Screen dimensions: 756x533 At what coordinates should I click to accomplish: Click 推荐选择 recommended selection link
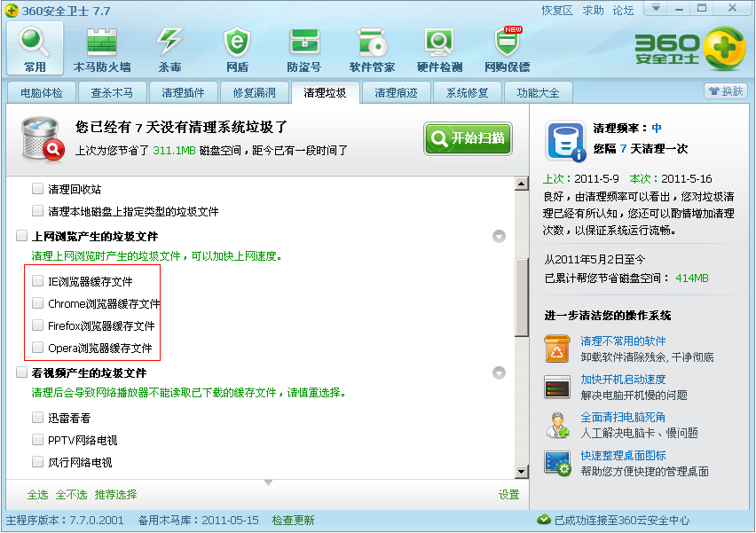point(115,495)
